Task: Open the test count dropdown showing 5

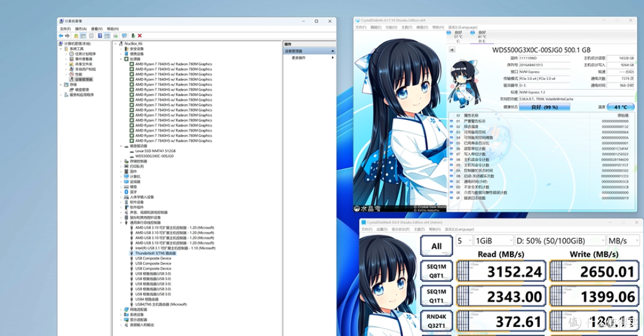Action: 464,241
